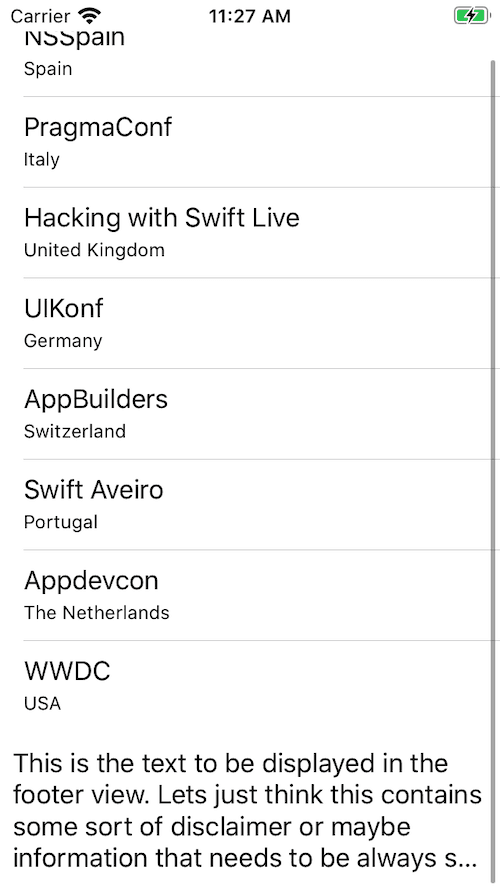
Task: Tap the USA subtitle under WWDC
Action: 42,703
